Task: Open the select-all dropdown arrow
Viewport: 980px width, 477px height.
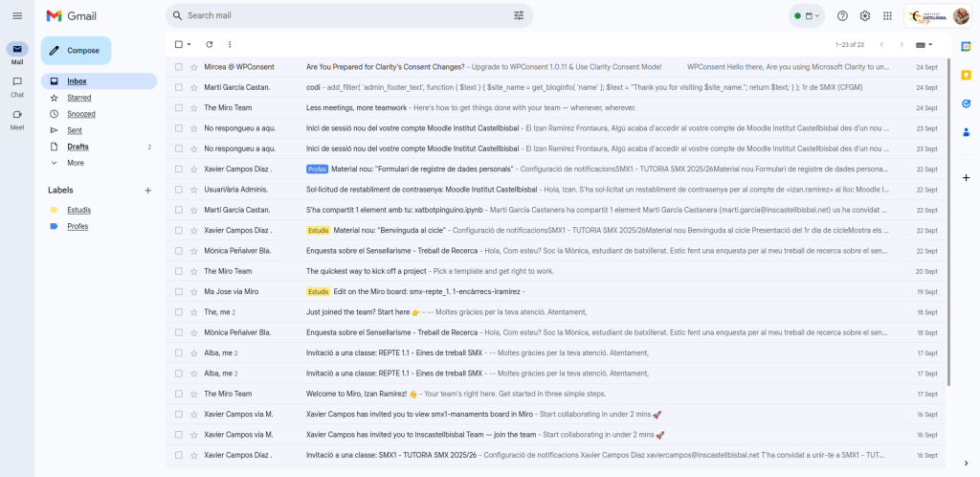Action: (189, 44)
